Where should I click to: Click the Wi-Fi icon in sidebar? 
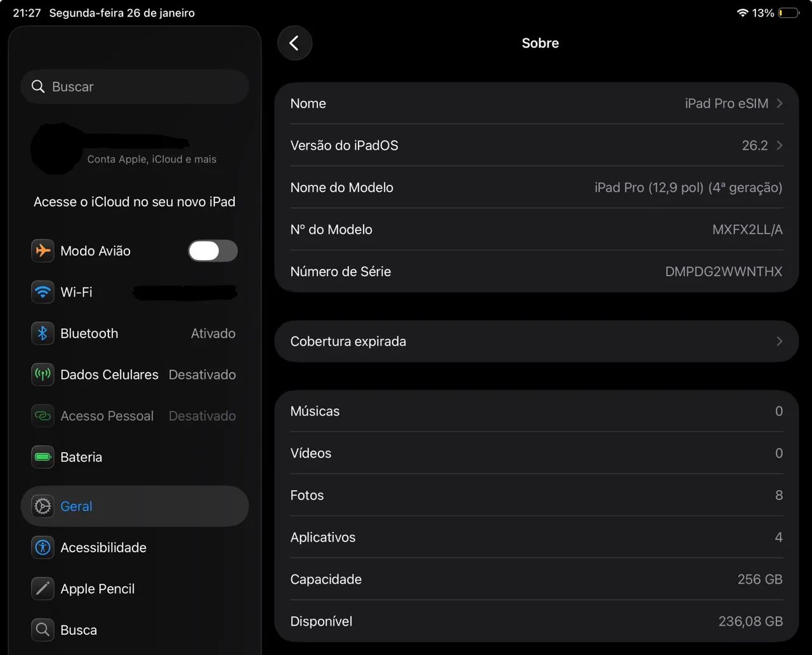pos(43,292)
